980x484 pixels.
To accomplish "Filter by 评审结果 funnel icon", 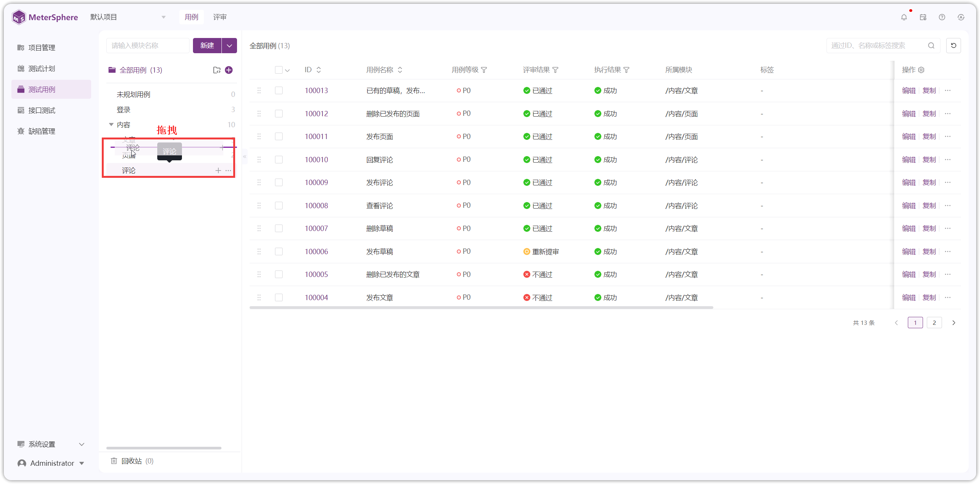I will click(x=555, y=70).
